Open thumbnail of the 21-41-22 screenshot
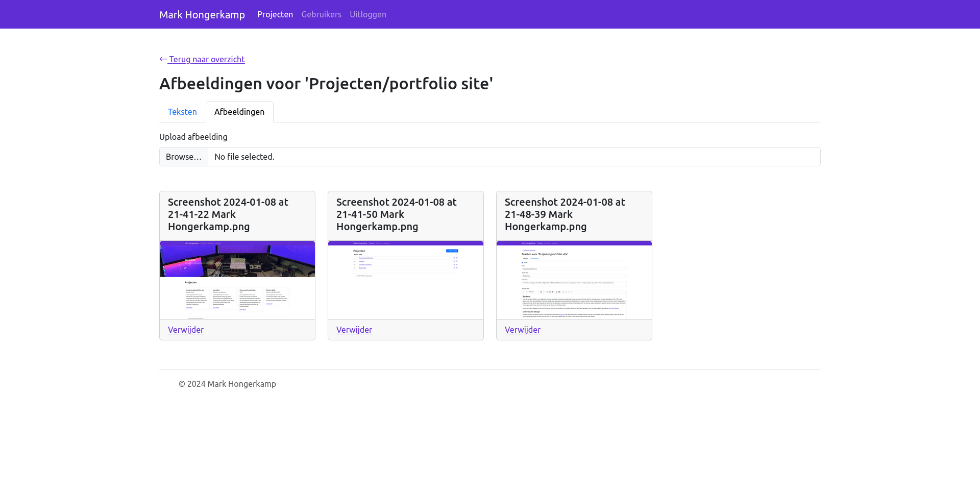This screenshot has width=980, height=493. (x=237, y=280)
